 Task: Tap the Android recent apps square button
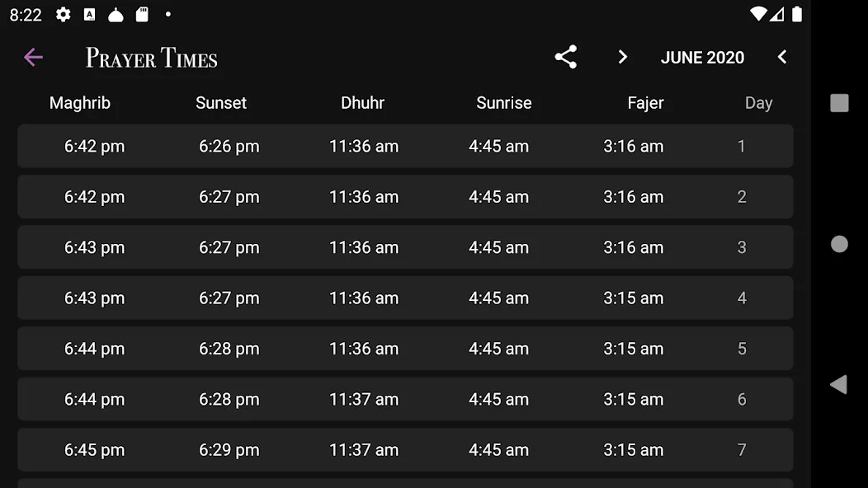point(839,103)
